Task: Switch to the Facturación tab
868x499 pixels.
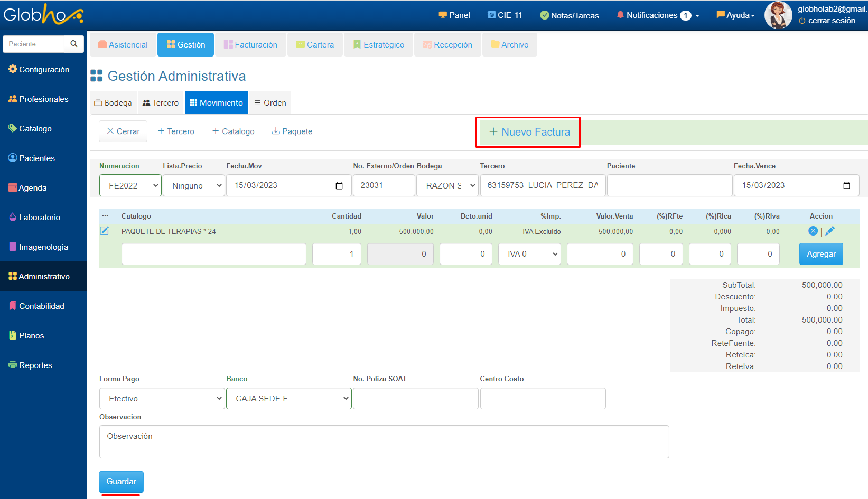Action: pyautogui.click(x=250, y=45)
